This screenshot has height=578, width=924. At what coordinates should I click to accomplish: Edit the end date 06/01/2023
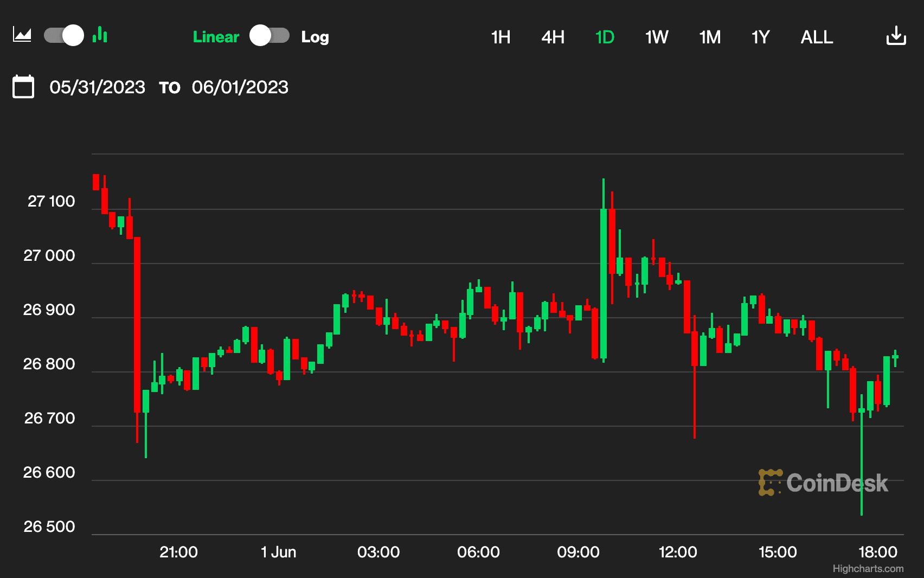click(240, 87)
